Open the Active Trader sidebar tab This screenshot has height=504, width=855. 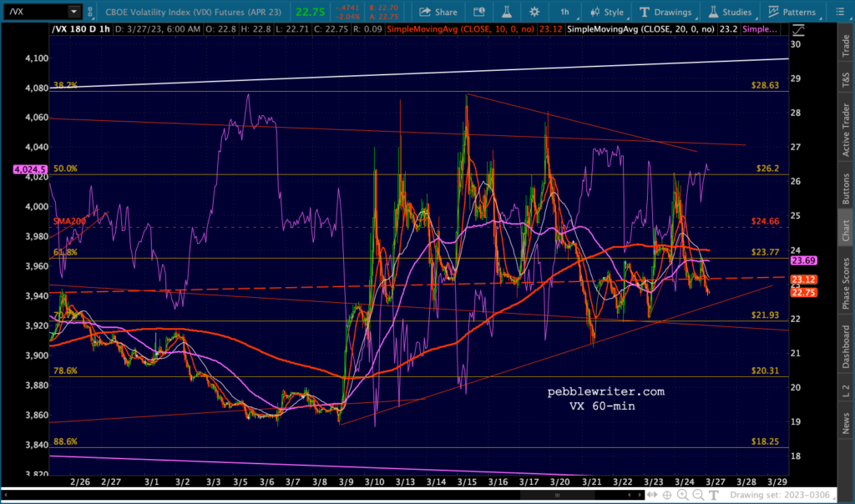coord(846,130)
